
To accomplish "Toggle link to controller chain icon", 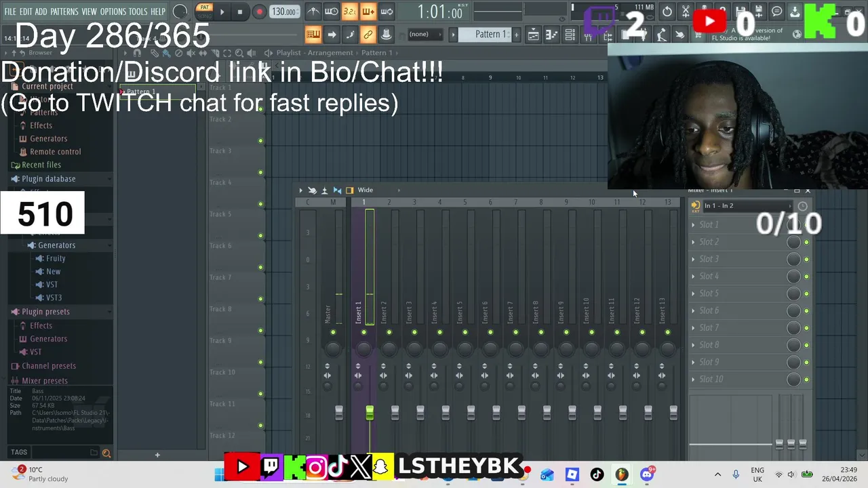I will click(368, 35).
